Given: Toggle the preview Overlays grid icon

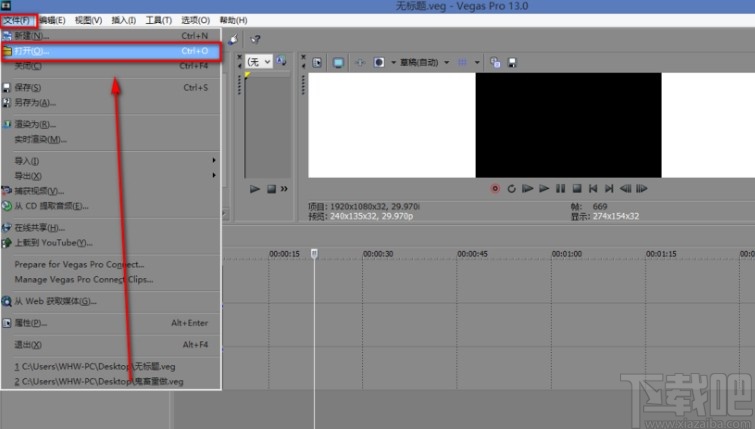Looking at the screenshot, I should pos(462,63).
